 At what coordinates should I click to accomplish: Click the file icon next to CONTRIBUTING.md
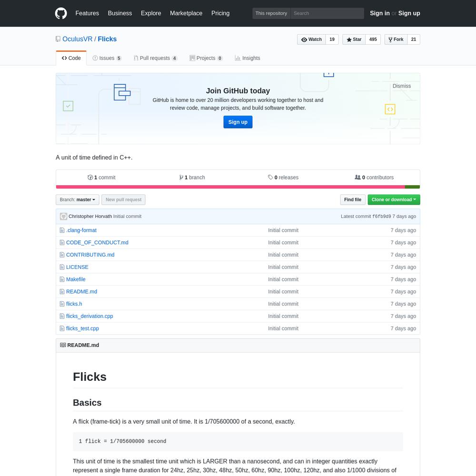click(62, 255)
